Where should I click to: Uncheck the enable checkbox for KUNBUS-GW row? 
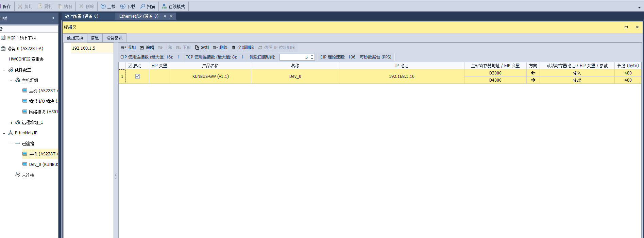point(137,76)
